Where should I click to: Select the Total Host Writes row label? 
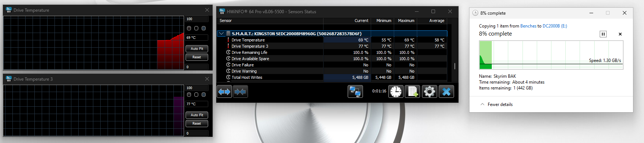[x=247, y=77]
